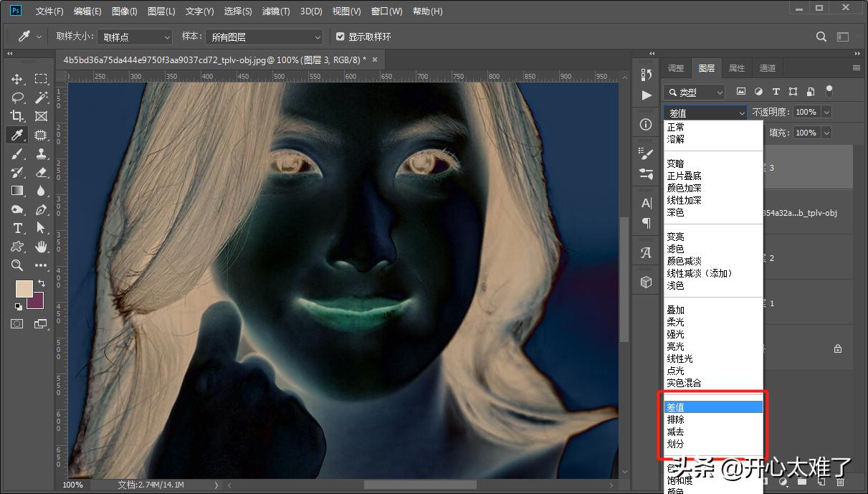Toggle quick mask mode icon
This screenshot has height=494, width=868.
point(17,324)
